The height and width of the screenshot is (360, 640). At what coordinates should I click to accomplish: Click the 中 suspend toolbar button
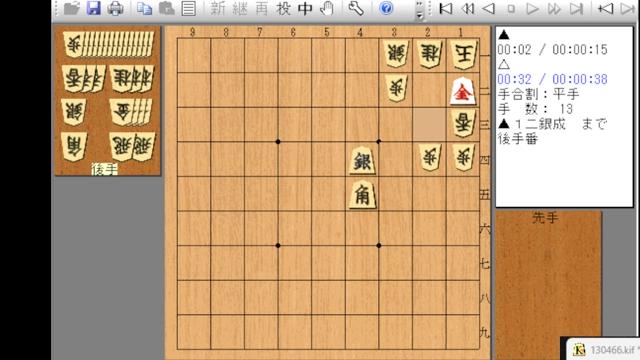click(x=305, y=8)
